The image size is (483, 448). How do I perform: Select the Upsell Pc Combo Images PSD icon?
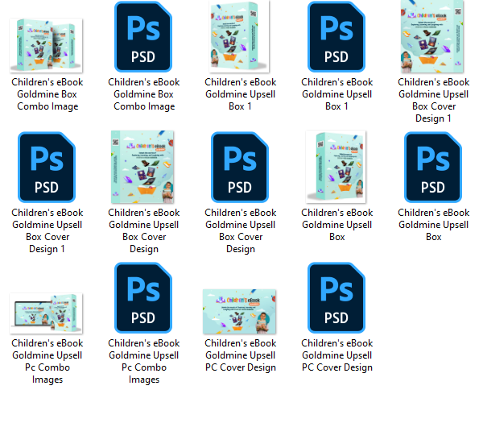(x=143, y=297)
